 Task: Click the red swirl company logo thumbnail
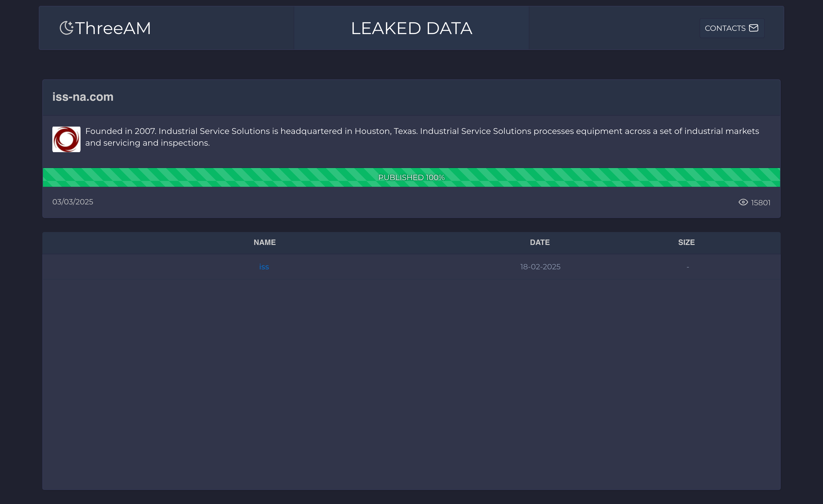point(66,139)
